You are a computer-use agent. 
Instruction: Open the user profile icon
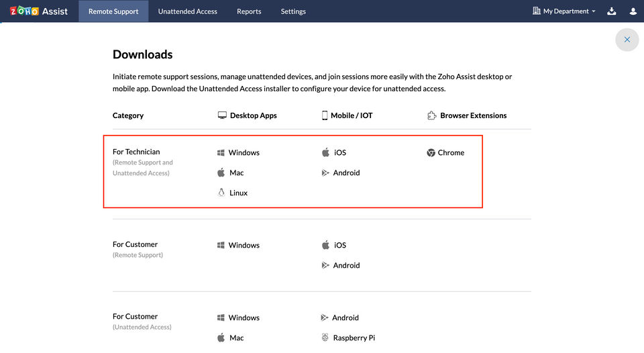(633, 11)
